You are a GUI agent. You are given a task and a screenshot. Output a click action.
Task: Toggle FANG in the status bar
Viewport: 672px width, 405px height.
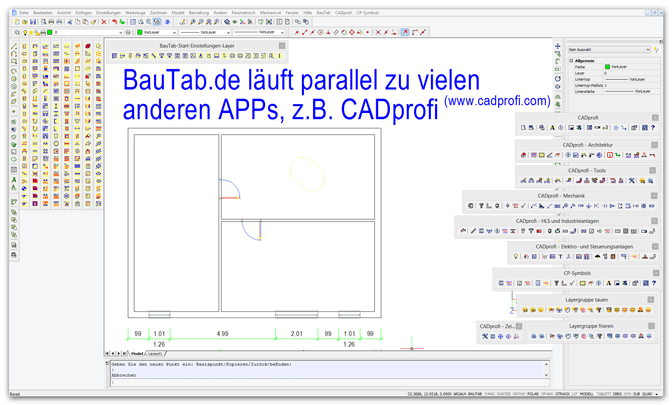490,394
